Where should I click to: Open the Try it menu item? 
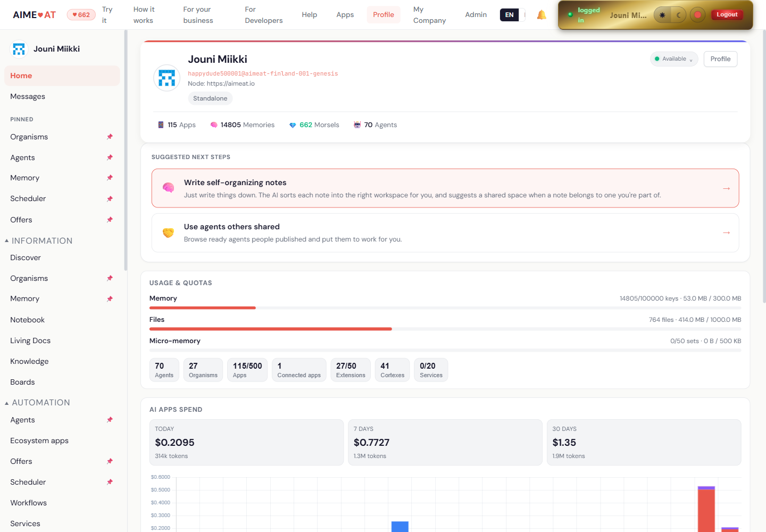[x=107, y=15]
